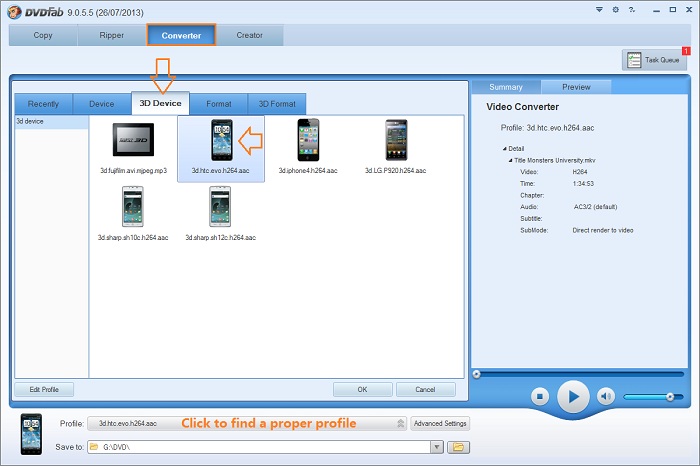700x466 pixels.
Task: Collapse the Title Monsters University.mkv node
Action: tap(510, 160)
